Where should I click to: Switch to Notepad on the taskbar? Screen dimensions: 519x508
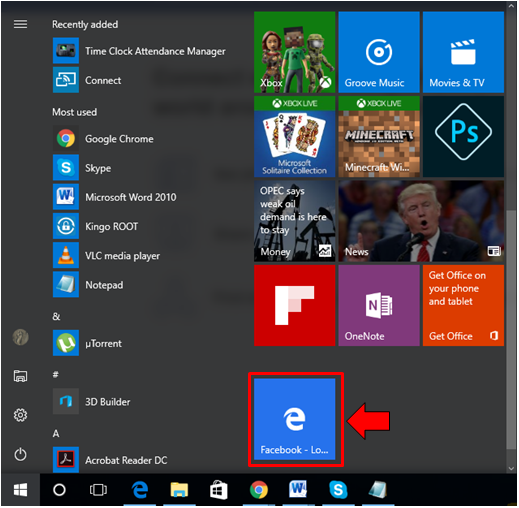(378, 490)
